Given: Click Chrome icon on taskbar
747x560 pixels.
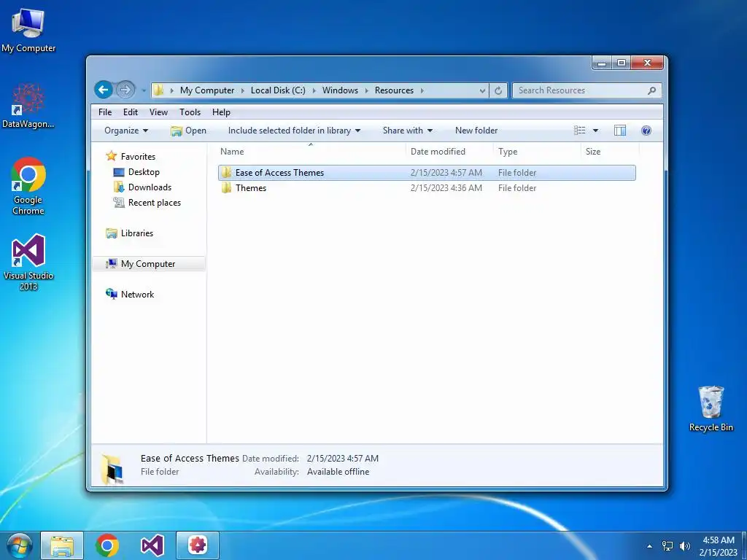Looking at the screenshot, I should [x=107, y=545].
